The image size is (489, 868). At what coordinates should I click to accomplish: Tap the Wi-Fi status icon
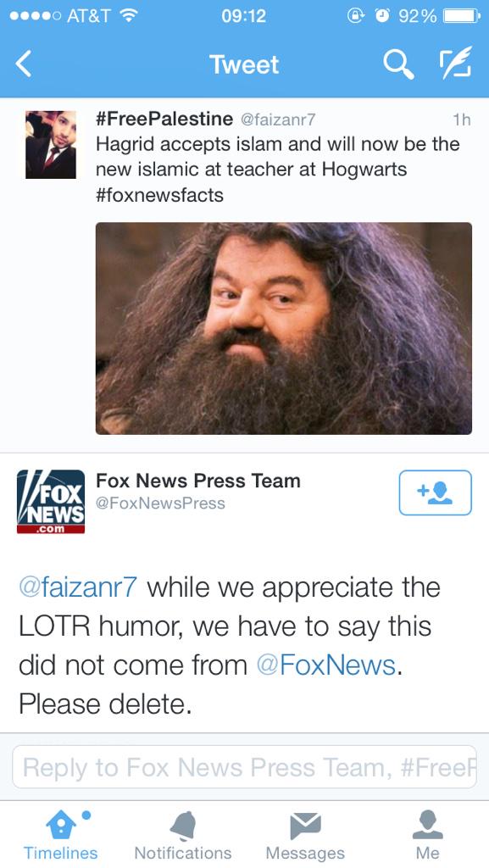(128, 16)
